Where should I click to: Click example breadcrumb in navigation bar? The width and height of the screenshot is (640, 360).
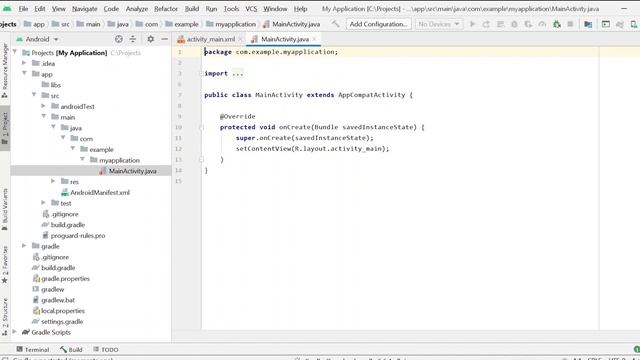click(182, 24)
